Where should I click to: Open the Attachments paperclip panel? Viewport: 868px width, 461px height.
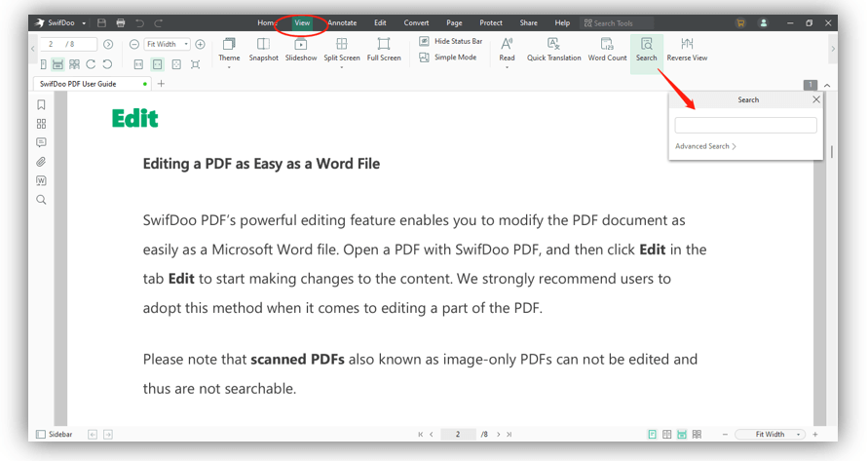[41, 162]
